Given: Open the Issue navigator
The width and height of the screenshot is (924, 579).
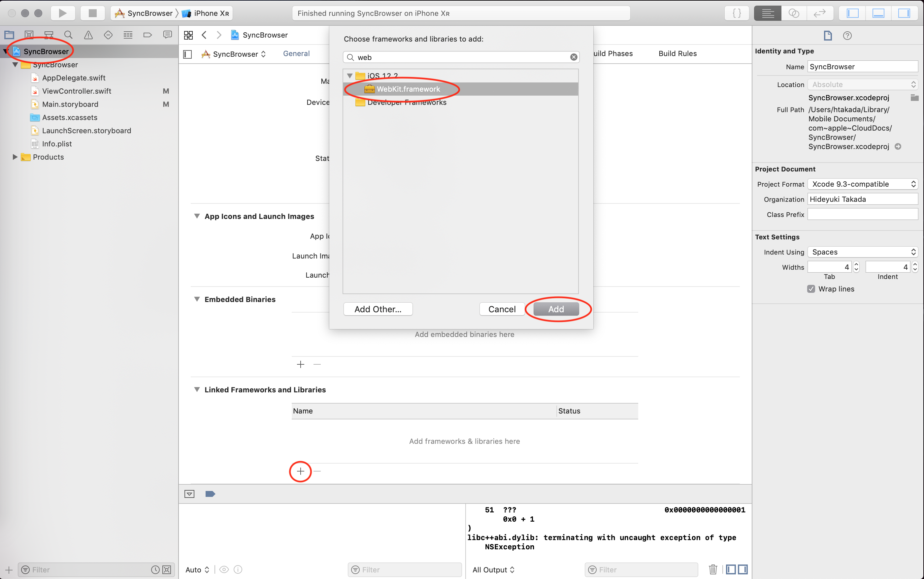Looking at the screenshot, I should coord(88,35).
